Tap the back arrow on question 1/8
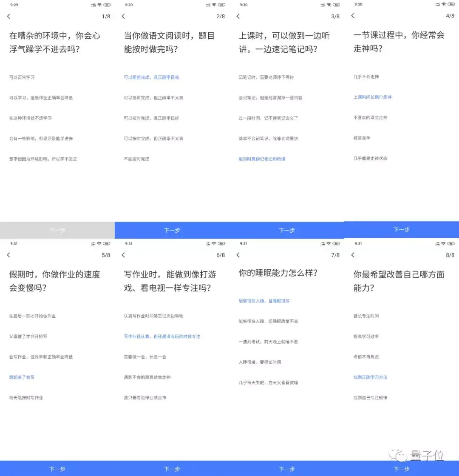Image resolution: width=459 pixels, height=476 pixels. pos(9,17)
